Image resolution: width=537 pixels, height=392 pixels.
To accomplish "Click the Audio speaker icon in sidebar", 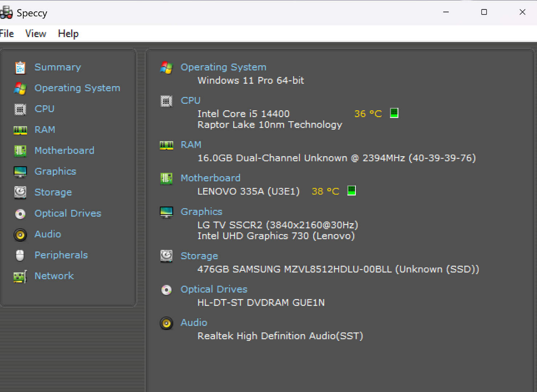I will pyautogui.click(x=20, y=235).
